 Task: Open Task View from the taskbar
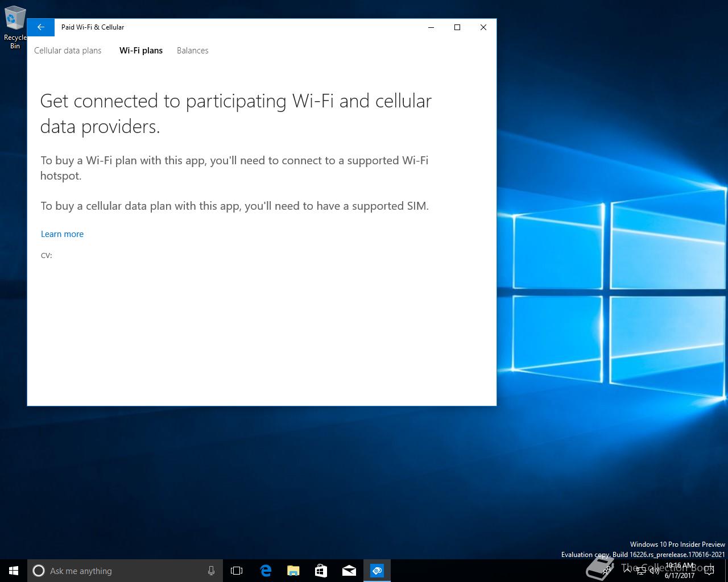[237, 571]
